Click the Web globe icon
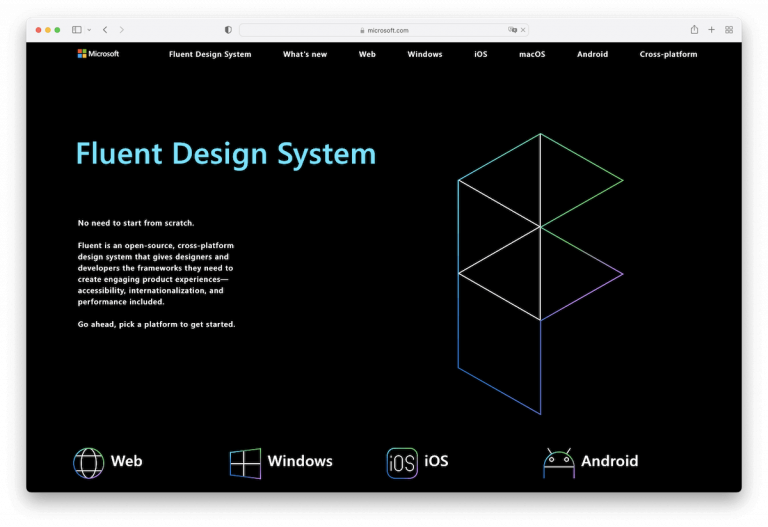Screen dimensions: 768x527 pyautogui.click(x=88, y=462)
